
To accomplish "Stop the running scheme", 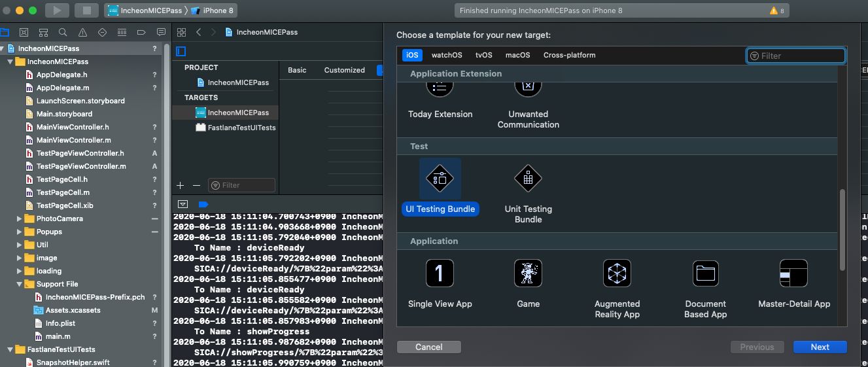I will click(86, 10).
